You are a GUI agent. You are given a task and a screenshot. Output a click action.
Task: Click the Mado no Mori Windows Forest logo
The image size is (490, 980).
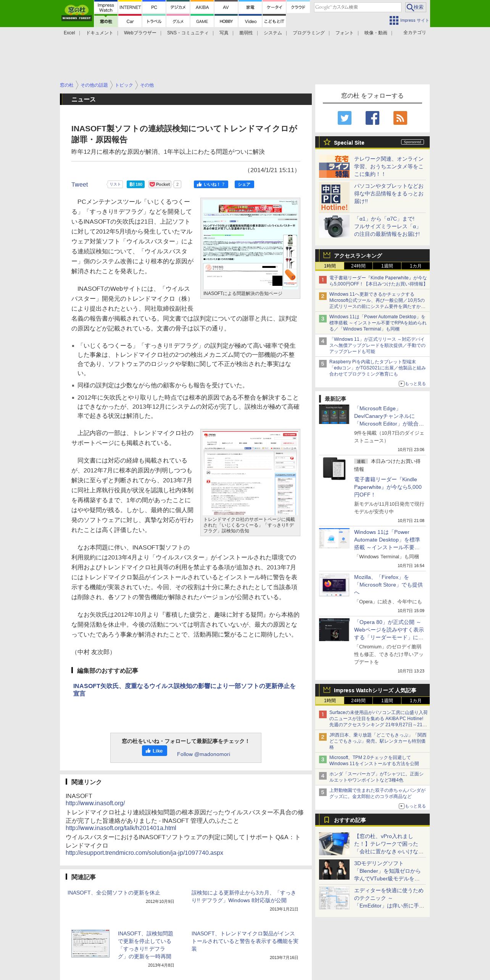click(77, 13)
